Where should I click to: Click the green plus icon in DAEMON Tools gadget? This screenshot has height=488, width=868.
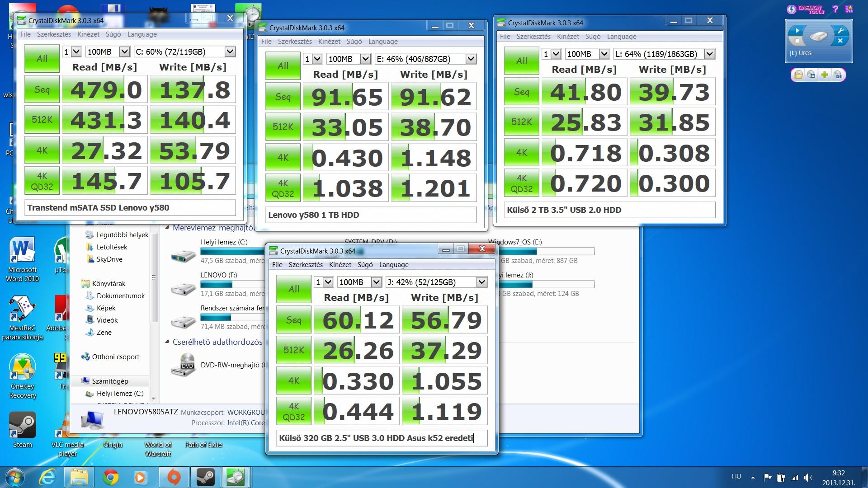[x=825, y=75]
